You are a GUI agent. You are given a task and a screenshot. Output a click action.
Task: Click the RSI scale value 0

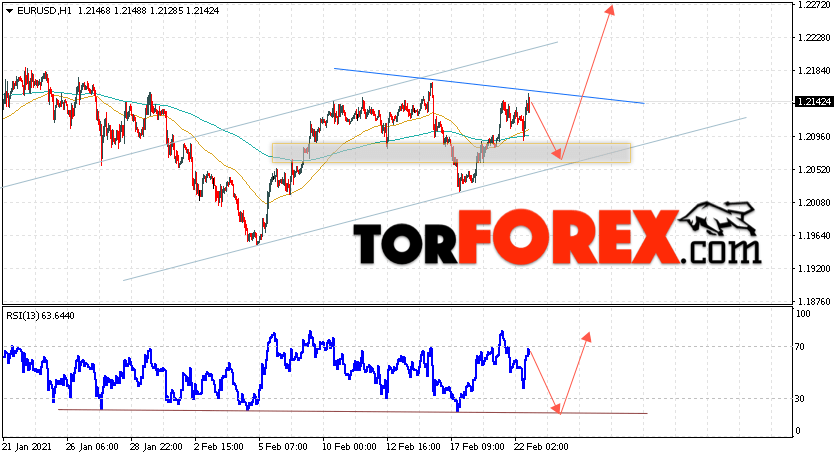pyautogui.click(x=798, y=431)
